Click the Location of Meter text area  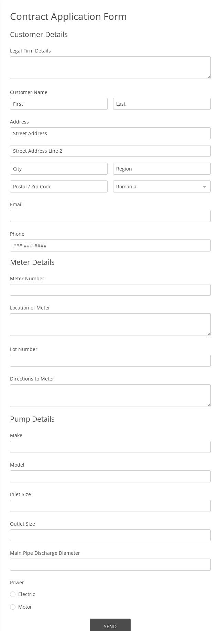(x=110, y=324)
